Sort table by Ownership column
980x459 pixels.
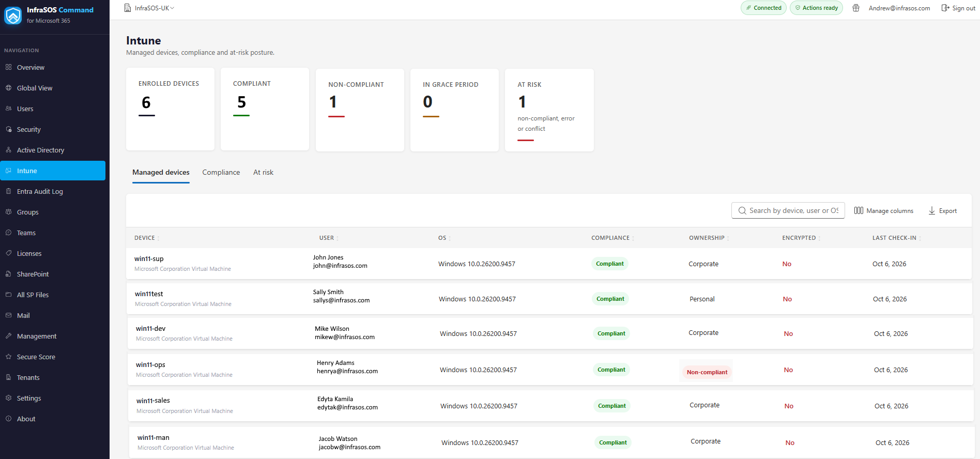click(709, 238)
